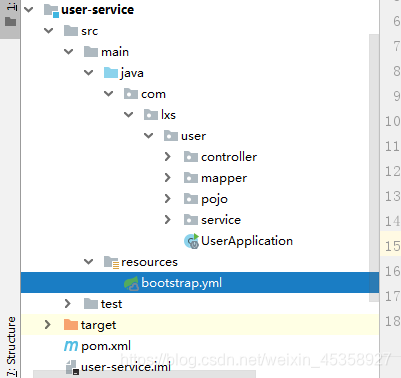Click the com package icon
Screen dimensions: 401x378
[131, 94]
